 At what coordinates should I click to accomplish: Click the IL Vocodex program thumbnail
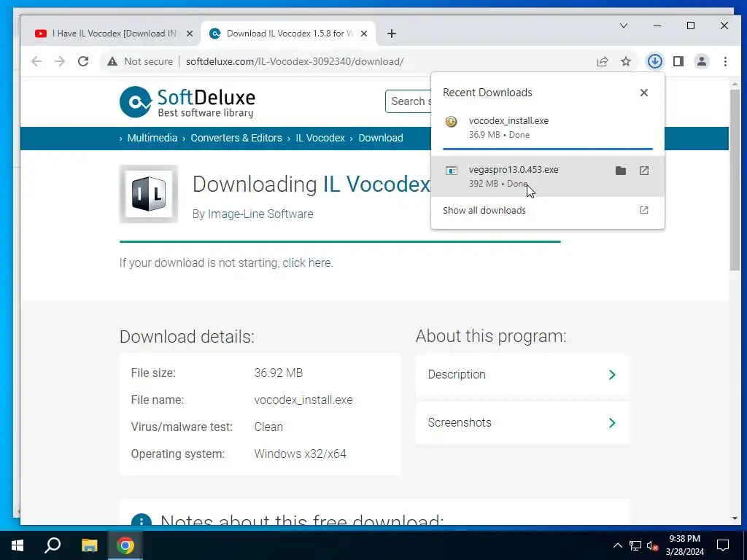(x=149, y=194)
